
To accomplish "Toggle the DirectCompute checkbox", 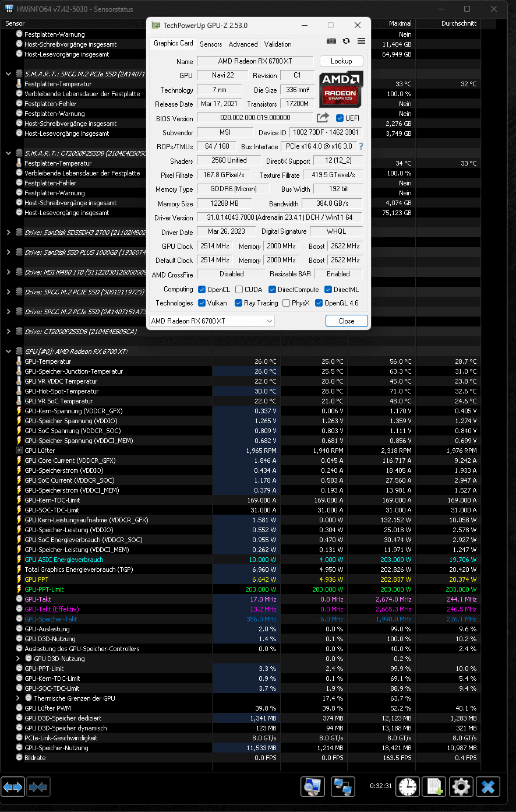I will 272,290.
